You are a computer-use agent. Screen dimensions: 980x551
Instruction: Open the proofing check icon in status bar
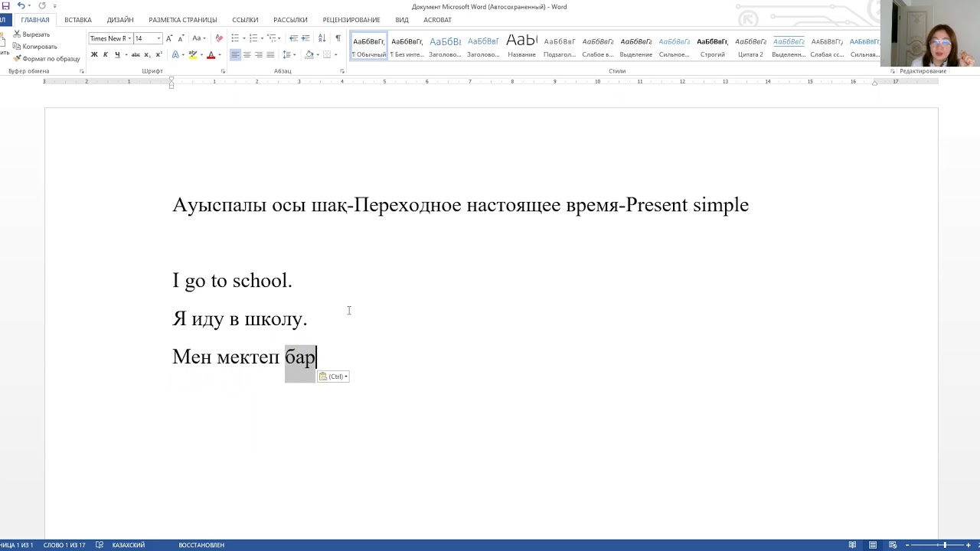[x=100, y=545]
